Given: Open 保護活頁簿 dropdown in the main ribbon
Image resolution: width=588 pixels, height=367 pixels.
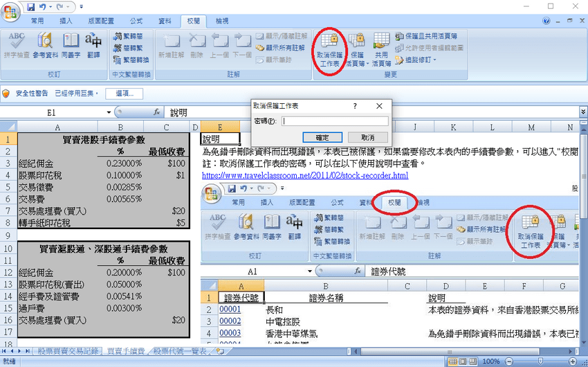Looking at the screenshot, I should [x=358, y=51].
